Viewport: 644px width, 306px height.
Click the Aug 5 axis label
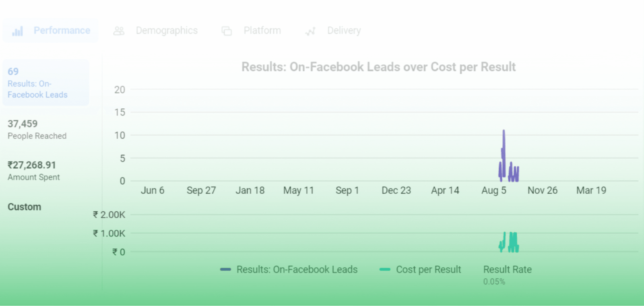coord(494,190)
